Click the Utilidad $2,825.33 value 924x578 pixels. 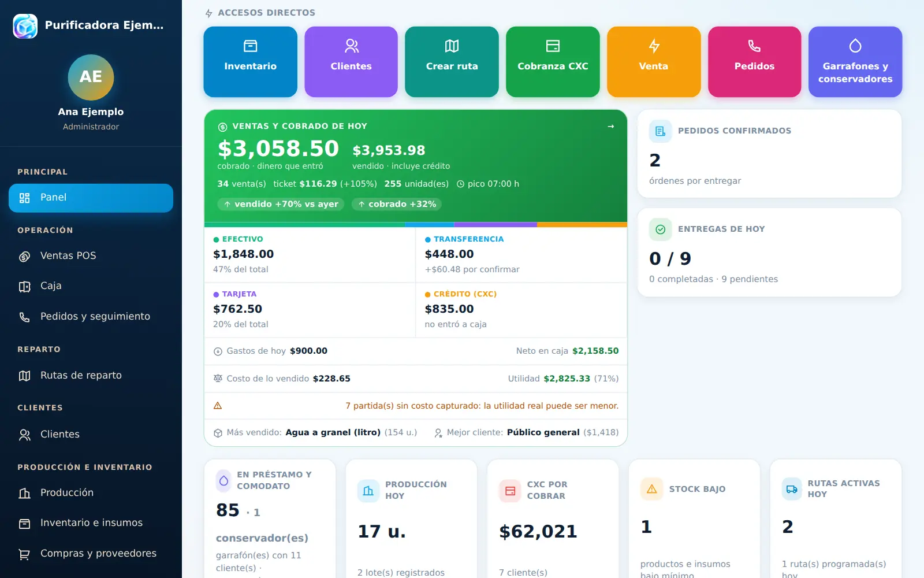[x=567, y=379]
